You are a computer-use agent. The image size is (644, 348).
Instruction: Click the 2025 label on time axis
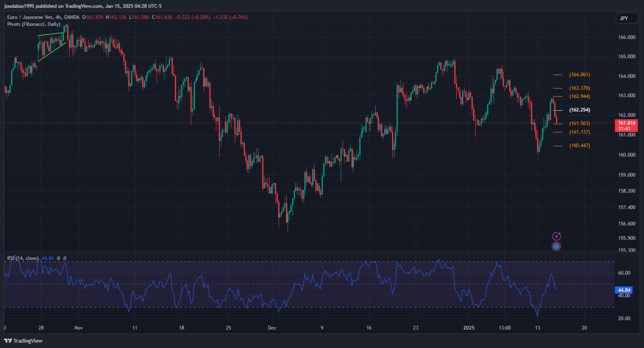[x=469, y=327]
